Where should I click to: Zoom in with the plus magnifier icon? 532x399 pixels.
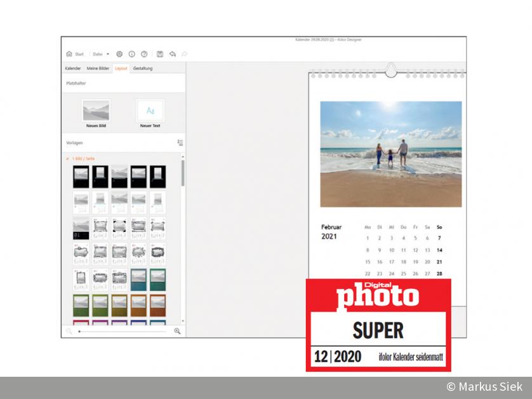(178, 331)
